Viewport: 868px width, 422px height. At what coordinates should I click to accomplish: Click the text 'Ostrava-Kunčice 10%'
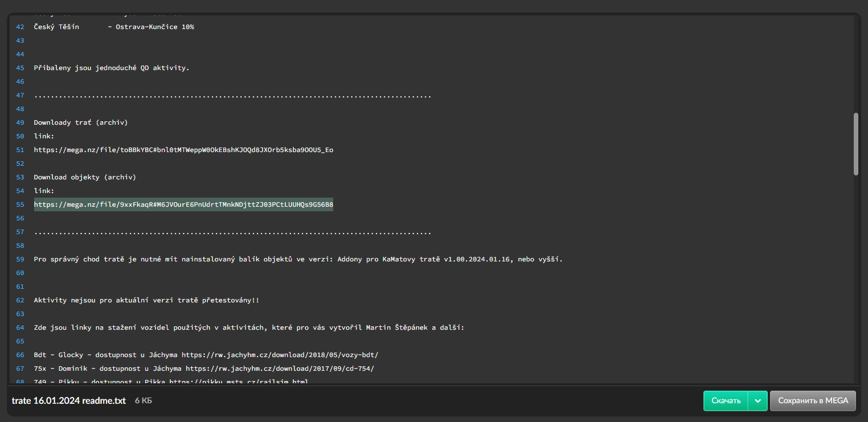pyautogui.click(x=155, y=27)
